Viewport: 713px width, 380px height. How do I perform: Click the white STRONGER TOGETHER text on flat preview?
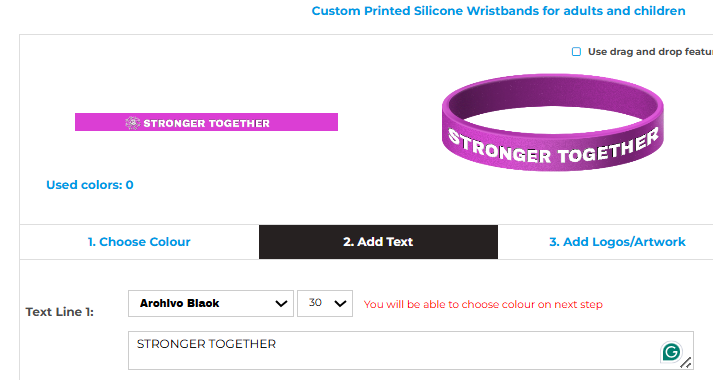[206, 123]
